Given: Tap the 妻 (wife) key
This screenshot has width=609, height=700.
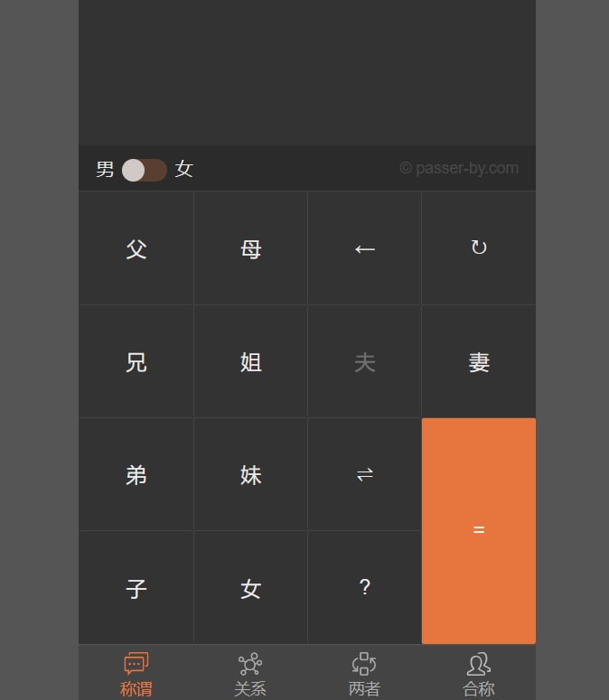Looking at the screenshot, I should (479, 362).
